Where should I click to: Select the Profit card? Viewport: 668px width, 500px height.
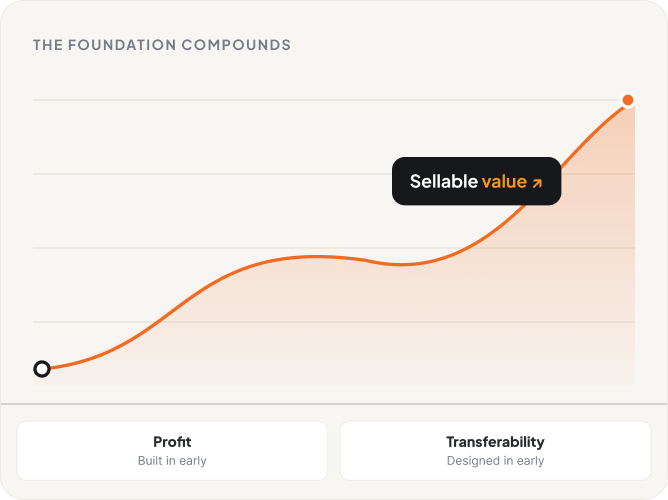(x=172, y=451)
